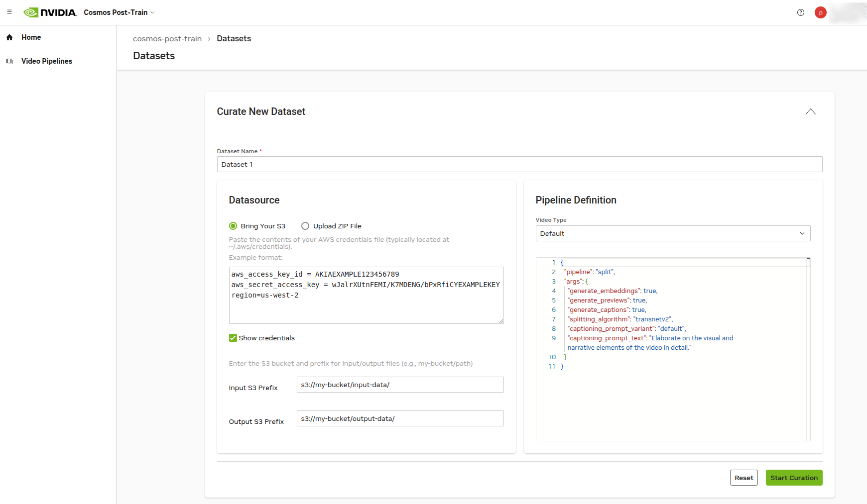Click the "generate_captions" line in the JSON
Image resolution: width=867 pixels, height=504 pixels.
(607, 309)
